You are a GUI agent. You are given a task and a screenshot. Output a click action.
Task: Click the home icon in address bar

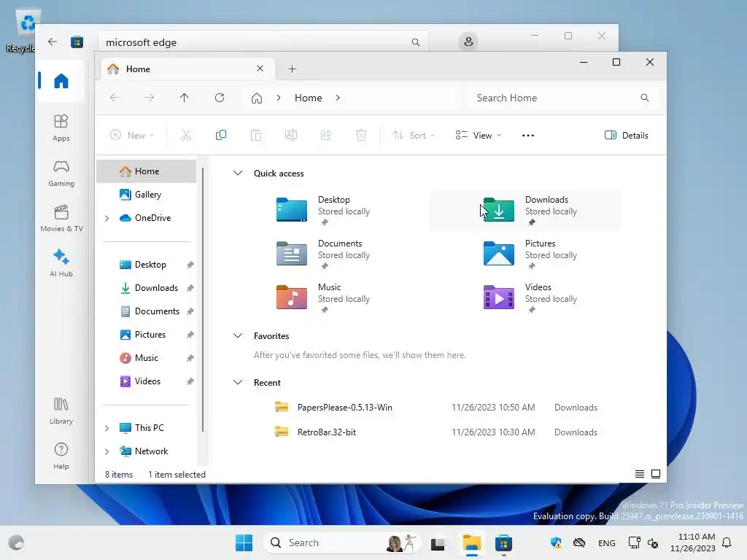(257, 98)
